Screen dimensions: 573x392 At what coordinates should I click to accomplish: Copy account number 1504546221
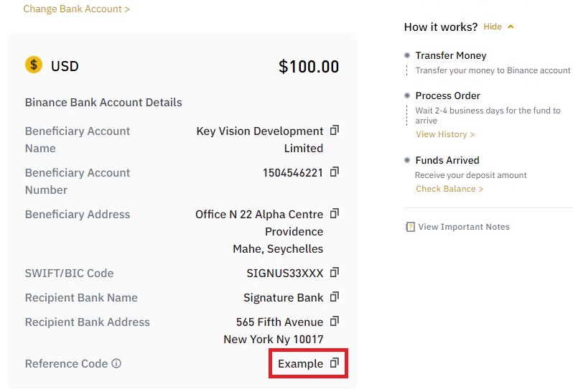(335, 172)
